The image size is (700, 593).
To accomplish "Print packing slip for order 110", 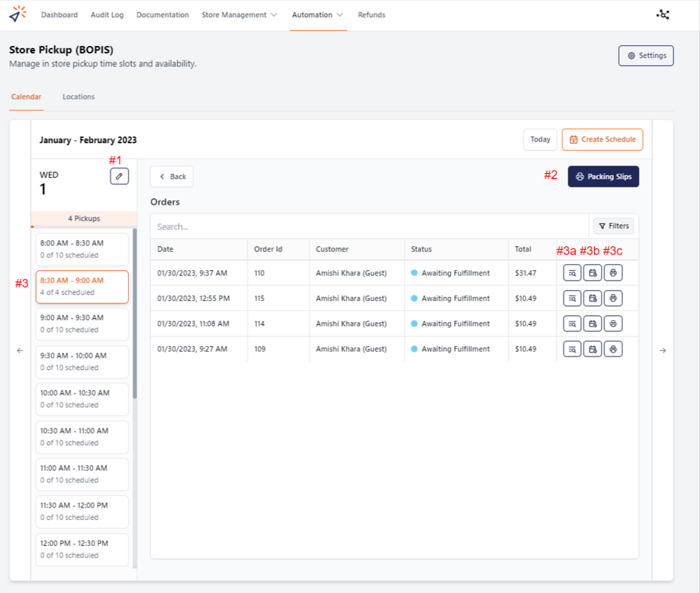I will click(613, 273).
